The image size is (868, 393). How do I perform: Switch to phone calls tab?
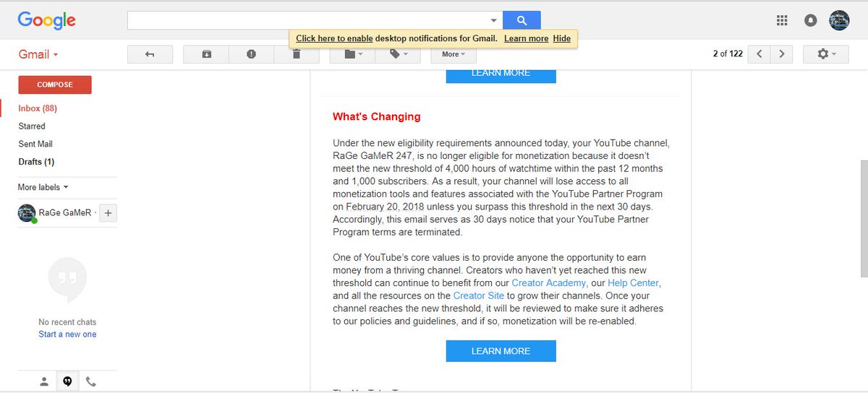pos(90,381)
